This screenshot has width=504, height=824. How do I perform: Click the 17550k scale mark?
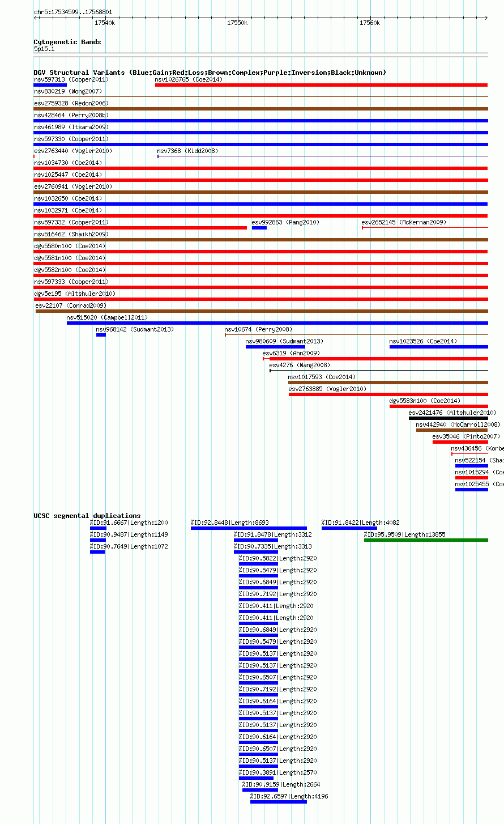[237, 23]
